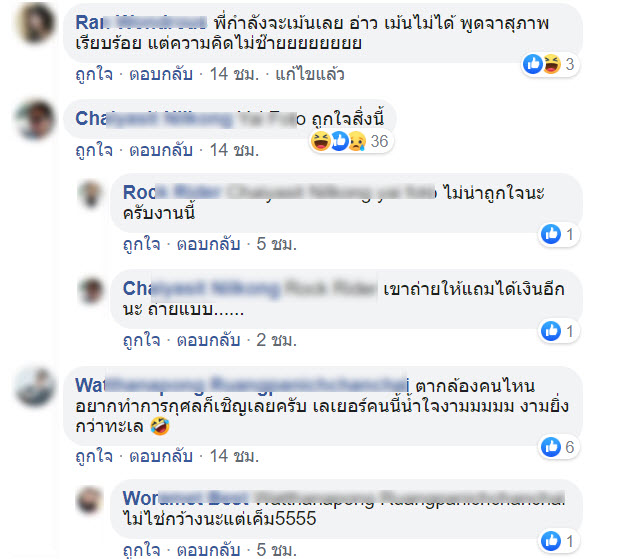
Task: Click ถูกใจ under Rai's comment
Action: pyautogui.click(x=94, y=74)
